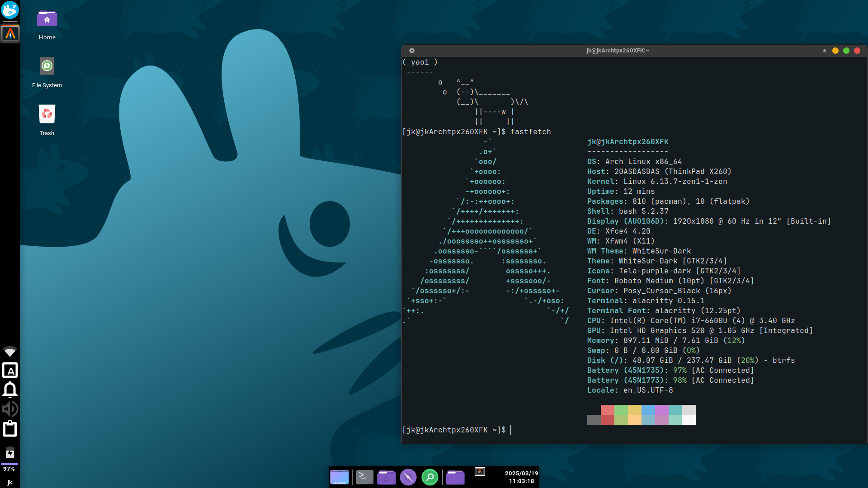
Task: Click the Battery (45N1773) 98% line
Action: [670, 380]
